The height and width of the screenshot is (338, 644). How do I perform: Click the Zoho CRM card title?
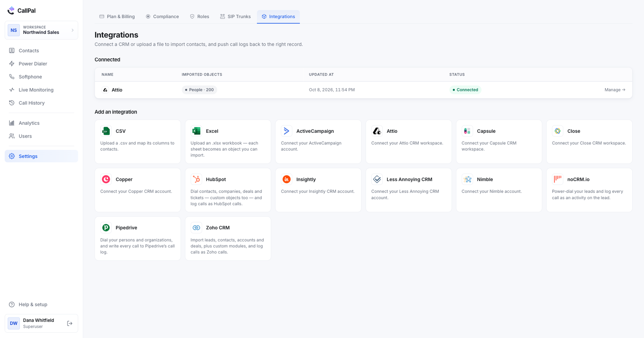pos(218,228)
